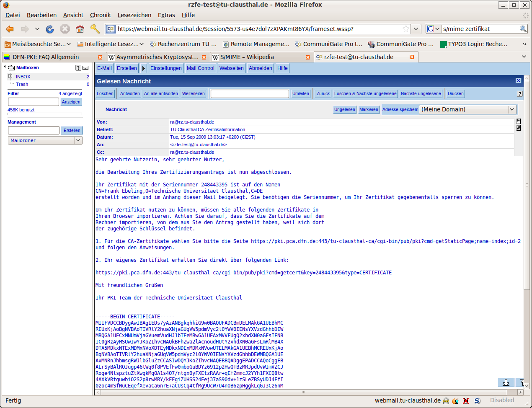Click the Drucken button

tap(455, 94)
